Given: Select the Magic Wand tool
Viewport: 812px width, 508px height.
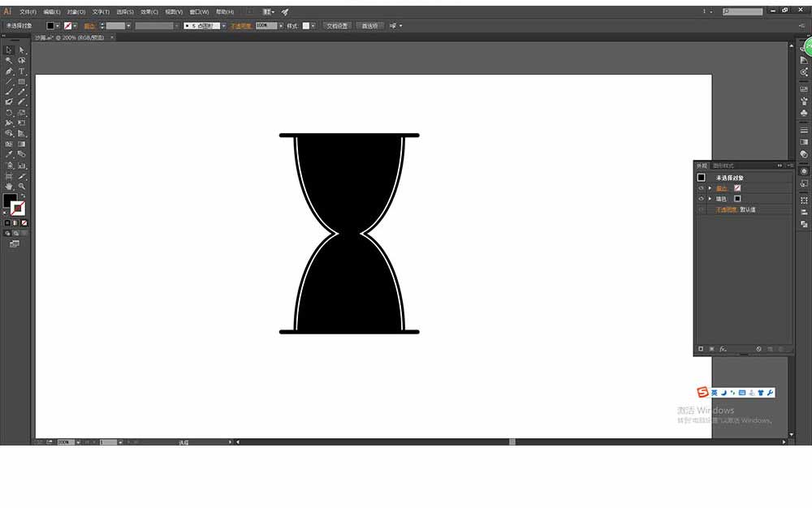Looking at the screenshot, I should pos(9,61).
